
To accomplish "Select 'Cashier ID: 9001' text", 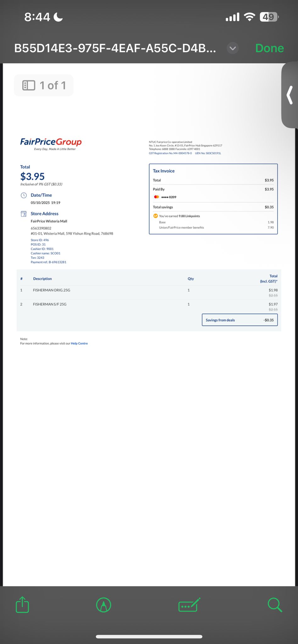I will coord(42,249).
